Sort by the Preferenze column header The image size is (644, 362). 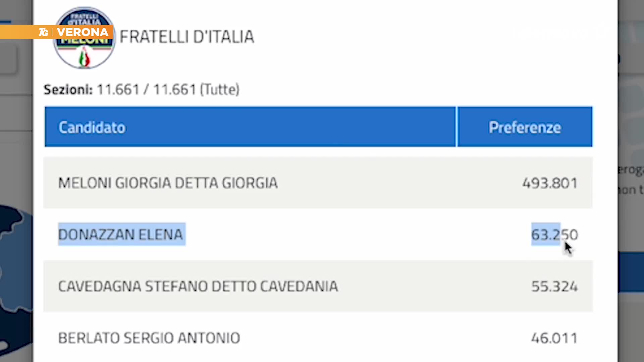coord(525,127)
